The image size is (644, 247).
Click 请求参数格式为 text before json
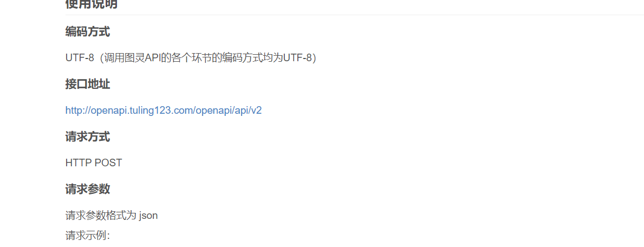click(101, 216)
